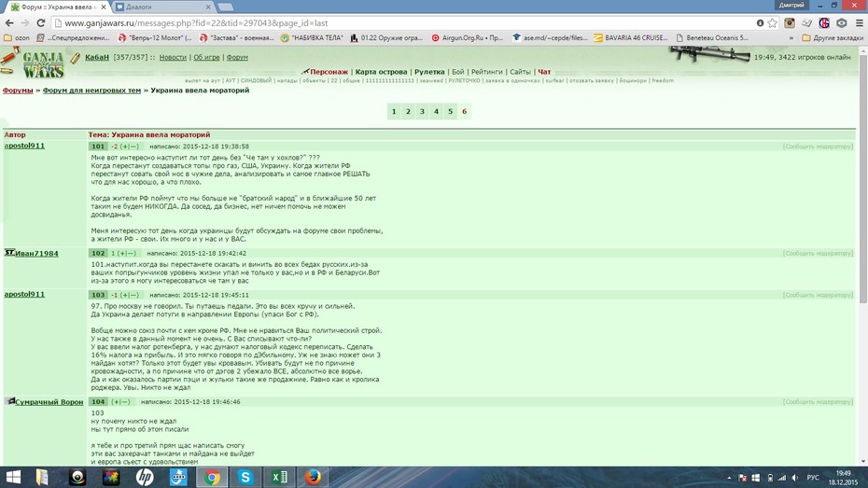This screenshot has height=488, width=868.
Task: Launch the HP app from the taskbar
Action: [145, 477]
